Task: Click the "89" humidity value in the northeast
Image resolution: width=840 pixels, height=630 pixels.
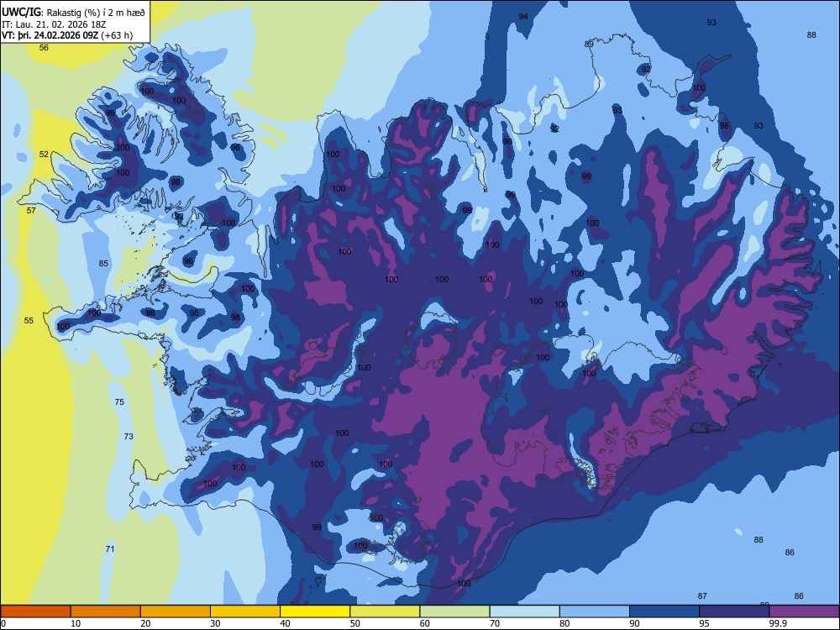Action: pos(589,44)
